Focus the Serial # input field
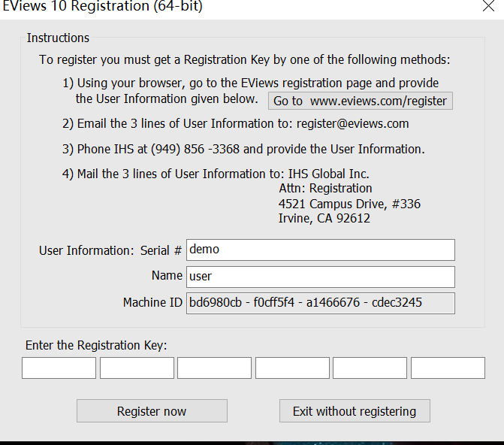This screenshot has height=445, width=504. click(x=320, y=250)
